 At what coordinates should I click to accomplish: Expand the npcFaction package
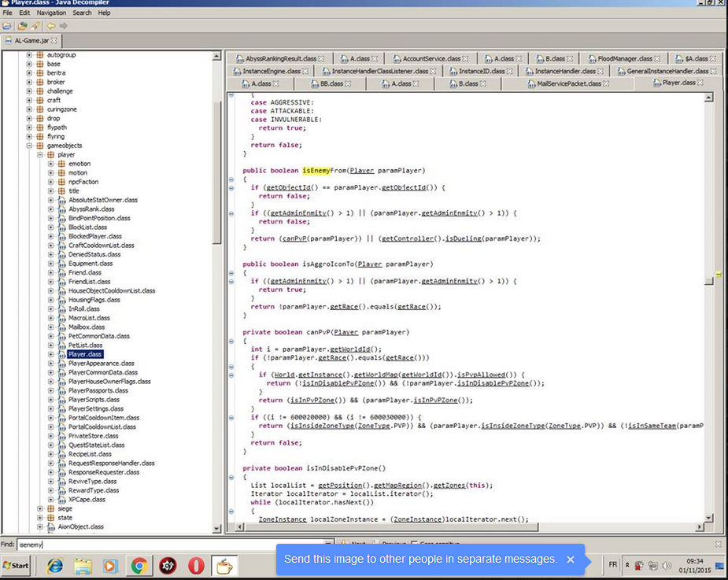coord(51,182)
